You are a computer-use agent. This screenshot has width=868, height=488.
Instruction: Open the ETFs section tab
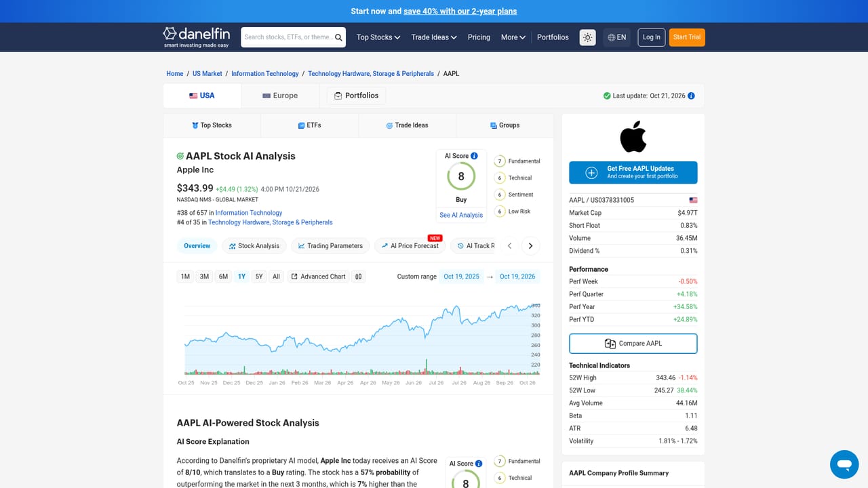point(309,125)
